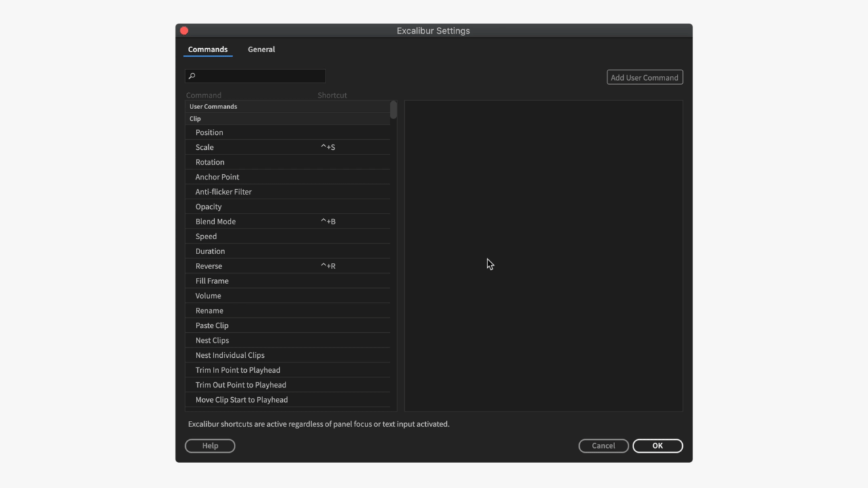Select the Speed command row

[288, 237]
